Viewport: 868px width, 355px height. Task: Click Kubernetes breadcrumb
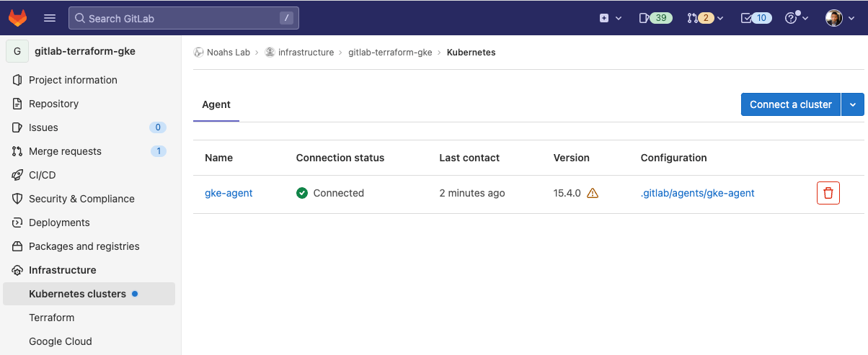tap(471, 53)
